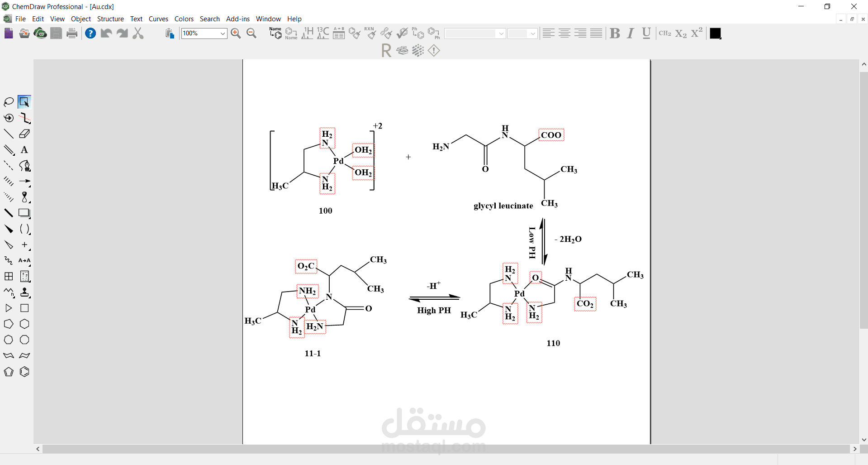Open the File menu
Screen dimensions: 868x465
(20, 19)
